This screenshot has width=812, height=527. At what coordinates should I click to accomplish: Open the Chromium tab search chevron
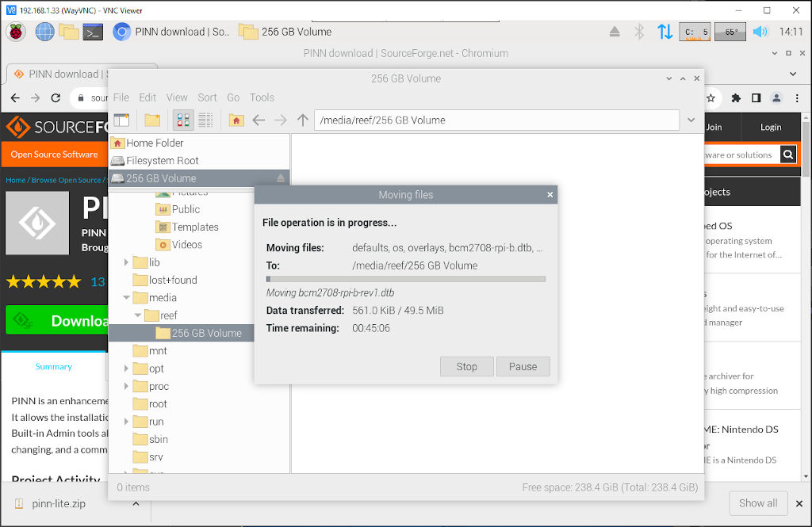(793, 74)
